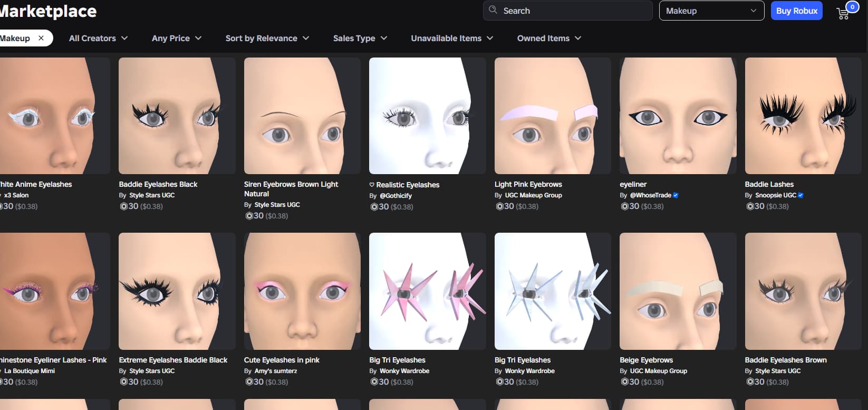868x410 pixels.
Task: Click the heart icon beside Realistic Eyelashes
Action: [x=372, y=185]
